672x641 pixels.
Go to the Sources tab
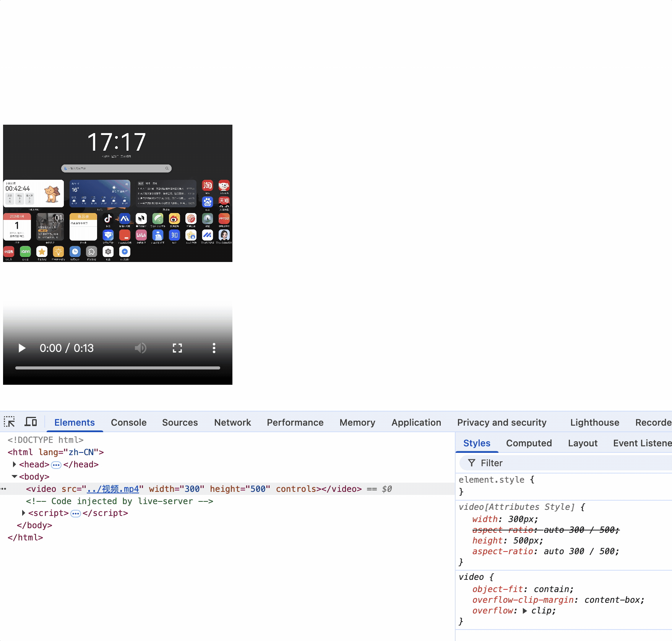coord(180,422)
